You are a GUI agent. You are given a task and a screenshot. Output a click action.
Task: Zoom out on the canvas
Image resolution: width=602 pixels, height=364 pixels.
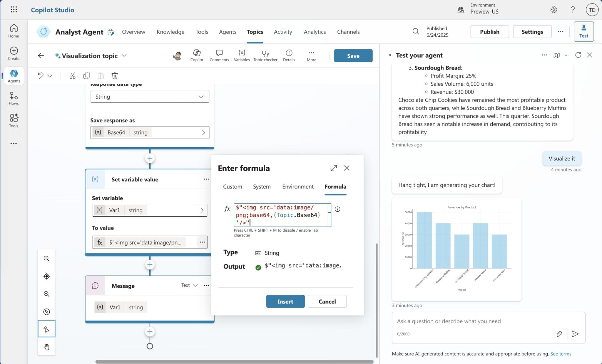click(x=46, y=294)
